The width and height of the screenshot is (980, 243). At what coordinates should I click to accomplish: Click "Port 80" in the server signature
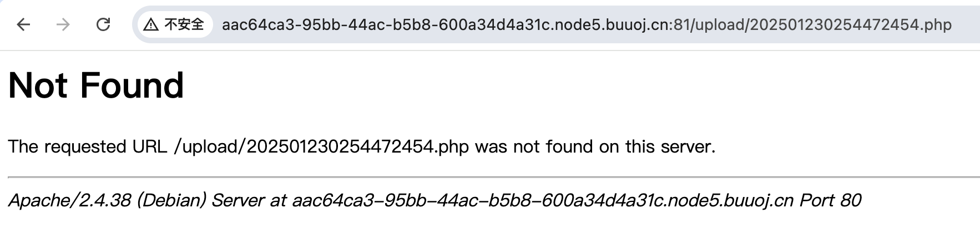click(830, 200)
